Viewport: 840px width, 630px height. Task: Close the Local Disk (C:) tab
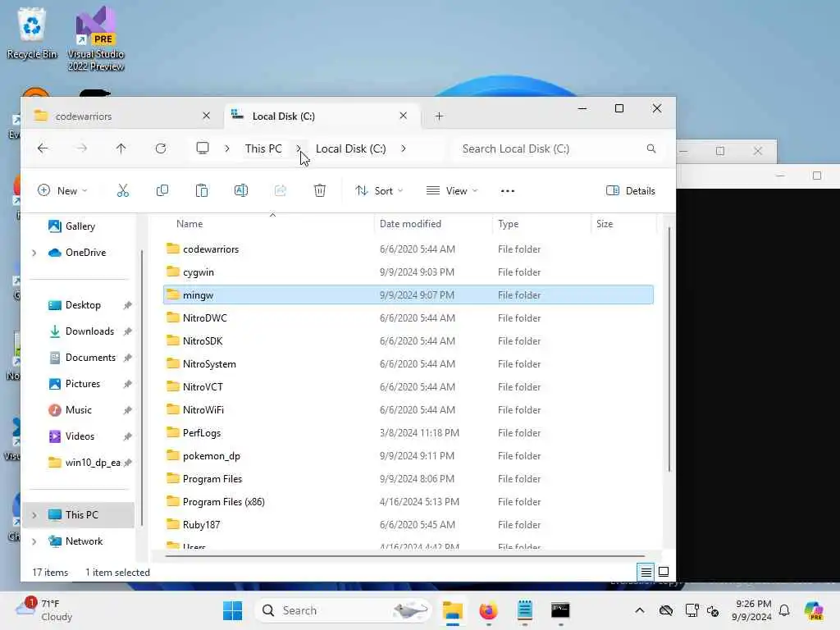point(404,116)
